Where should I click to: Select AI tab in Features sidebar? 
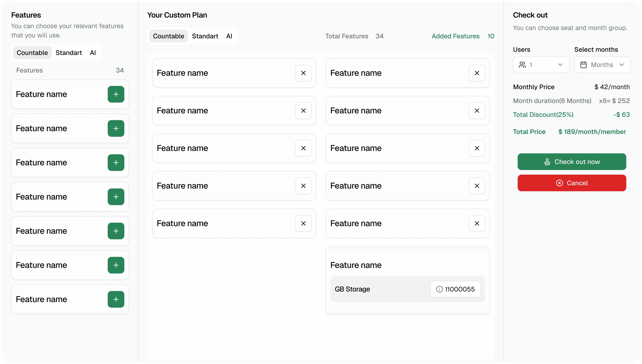[93, 53]
